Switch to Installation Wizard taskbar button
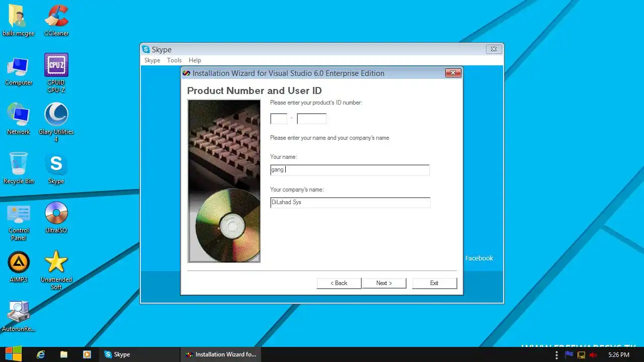 click(x=221, y=354)
